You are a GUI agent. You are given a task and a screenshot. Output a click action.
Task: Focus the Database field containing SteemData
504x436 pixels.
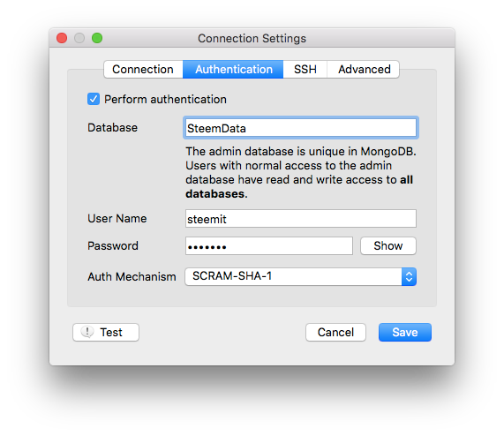coord(301,128)
